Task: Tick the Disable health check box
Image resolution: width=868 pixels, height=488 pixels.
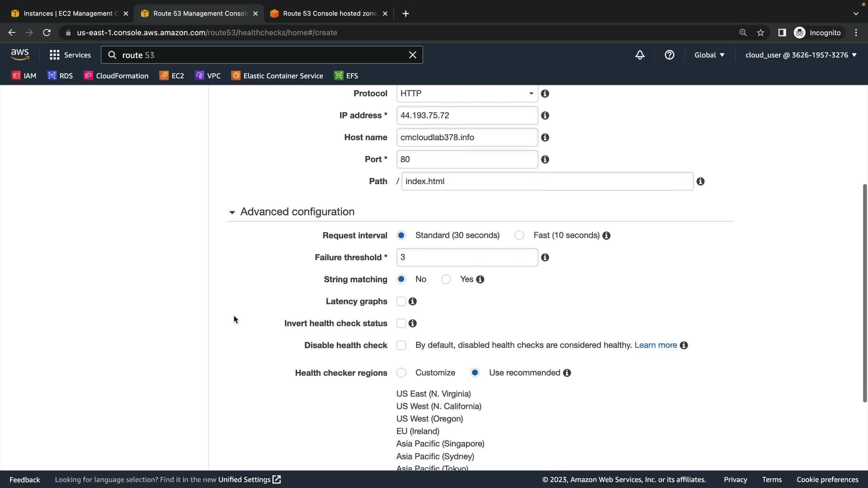Action: click(401, 346)
